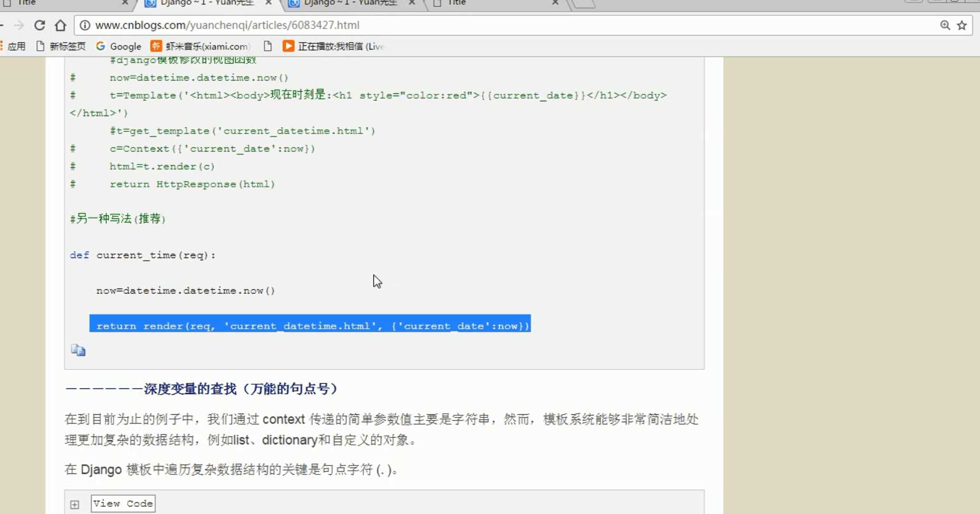Open the 新标签页 bookmark
The image size is (980, 514).
pos(61,46)
